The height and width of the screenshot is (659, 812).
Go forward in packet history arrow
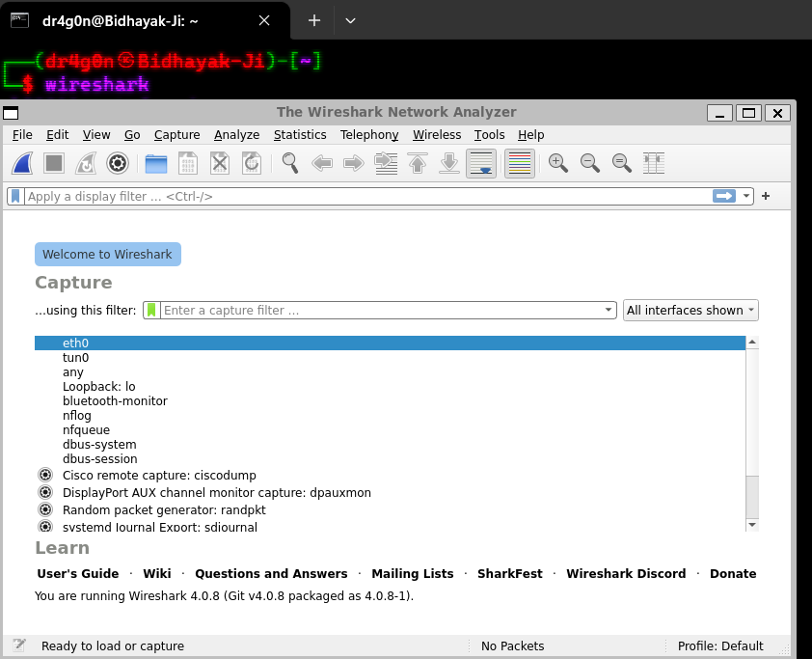[354, 164]
